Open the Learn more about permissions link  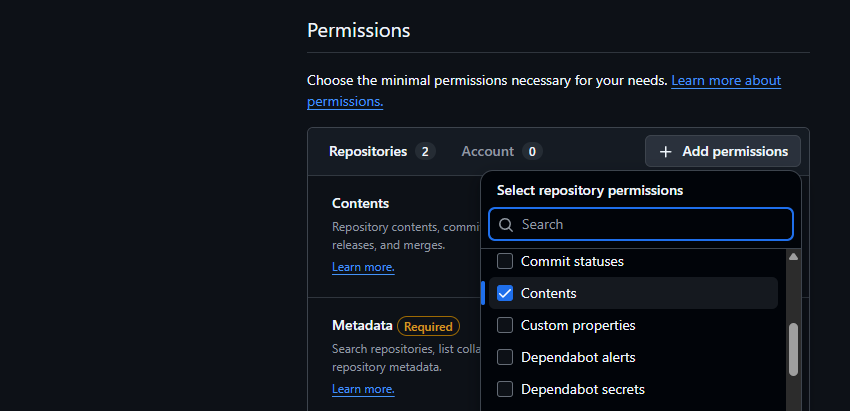tap(544, 91)
